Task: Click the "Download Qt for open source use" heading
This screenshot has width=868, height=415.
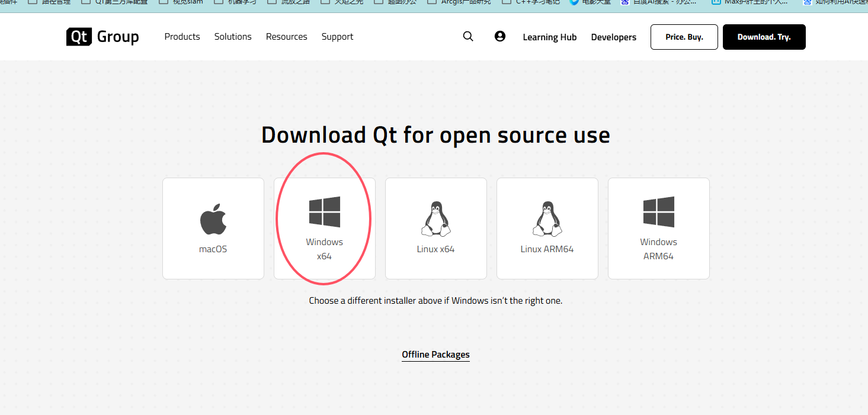Action: click(436, 135)
